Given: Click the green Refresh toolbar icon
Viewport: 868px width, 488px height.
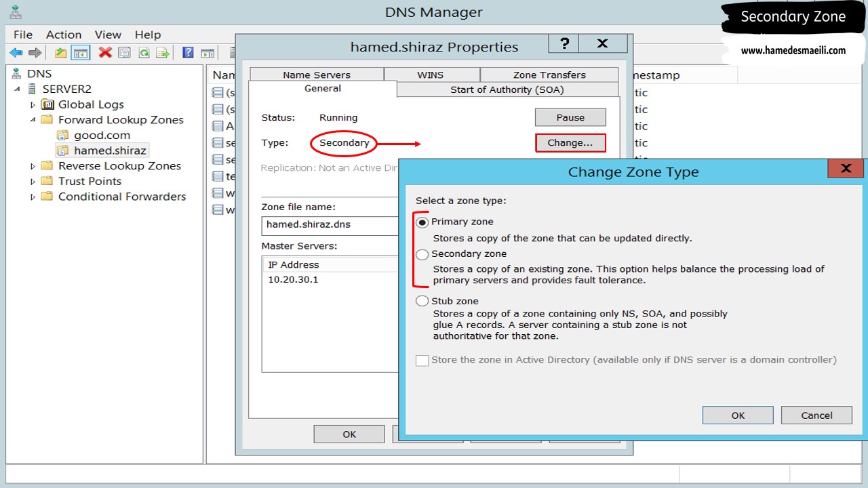Looking at the screenshot, I should (144, 52).
